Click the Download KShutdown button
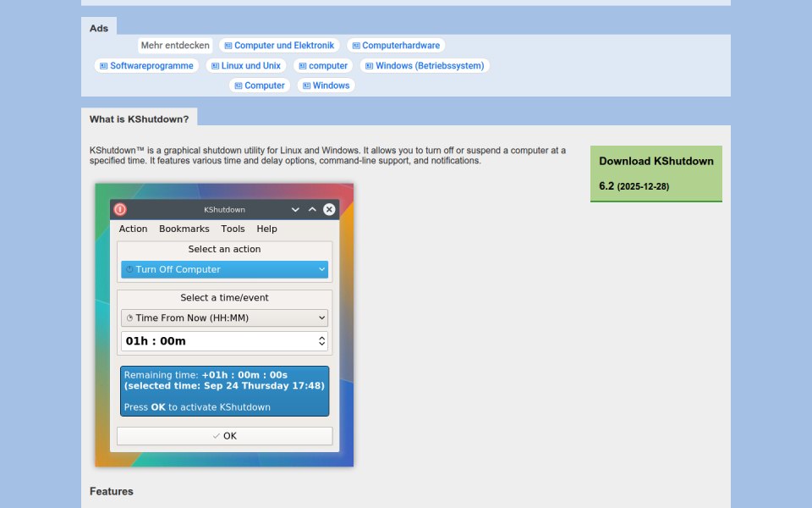This screenshot has height=508, width=812. click(x=656, y=174)
